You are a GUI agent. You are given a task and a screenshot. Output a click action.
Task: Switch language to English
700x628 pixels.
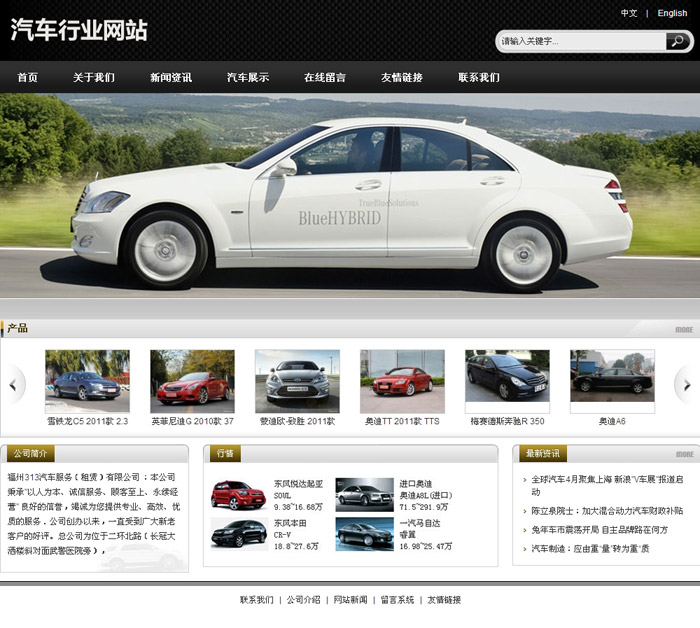pyautogui.click(x=672, y=14)
